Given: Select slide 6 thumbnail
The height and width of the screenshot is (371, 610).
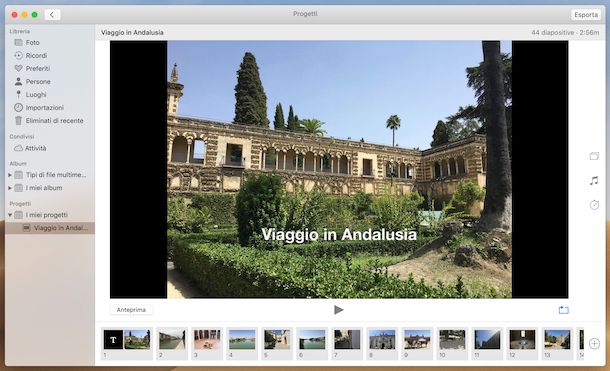Looking at the screenshot, I should (312, 340).
